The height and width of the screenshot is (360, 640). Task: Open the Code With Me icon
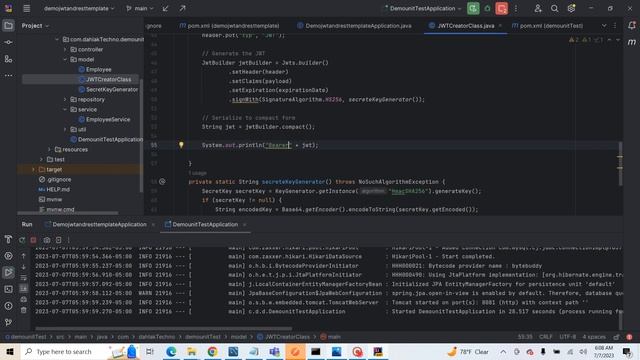point(538,8)
